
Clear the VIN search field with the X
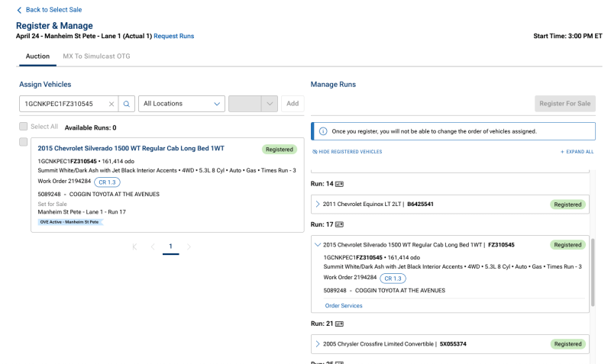point(112,104)
